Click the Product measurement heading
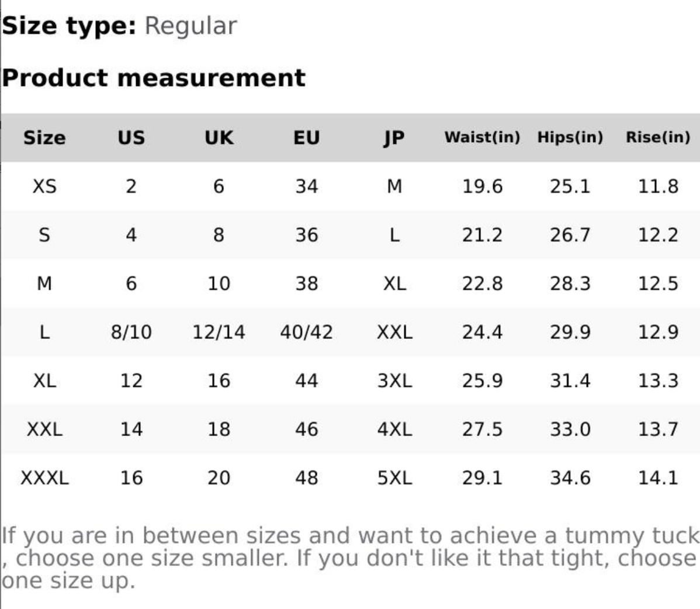 tap(153, 78)
